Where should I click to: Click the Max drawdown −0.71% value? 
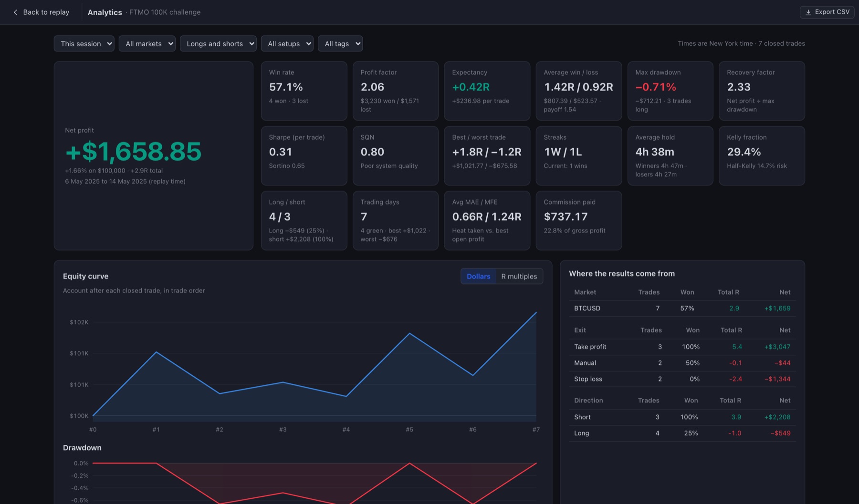(656, 87)
